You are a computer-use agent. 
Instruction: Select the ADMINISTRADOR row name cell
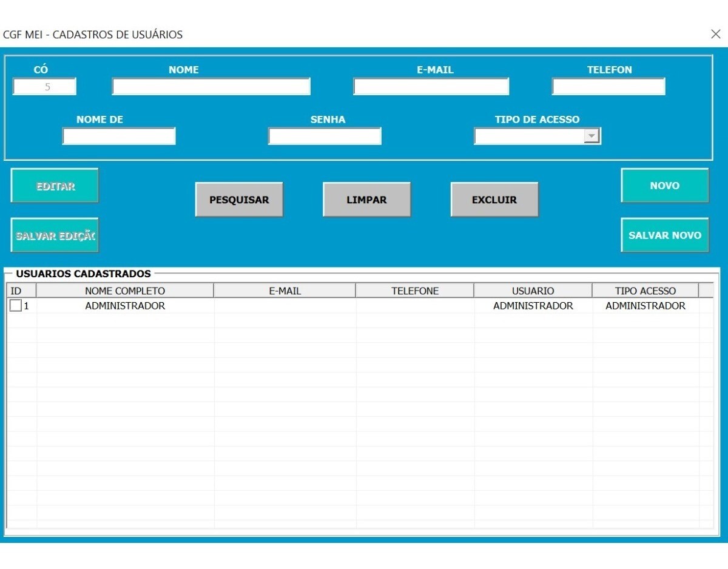coord(125,306)
